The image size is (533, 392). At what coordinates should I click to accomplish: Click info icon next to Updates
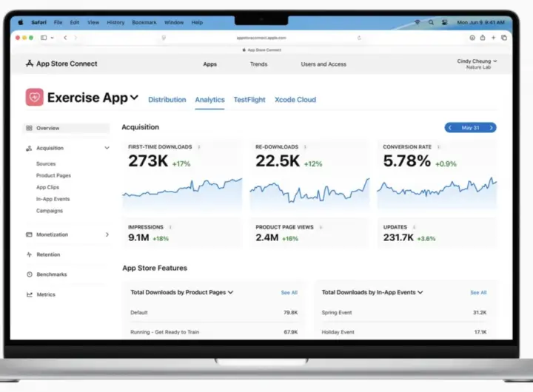pyautogui.click(x=414, y=227)
